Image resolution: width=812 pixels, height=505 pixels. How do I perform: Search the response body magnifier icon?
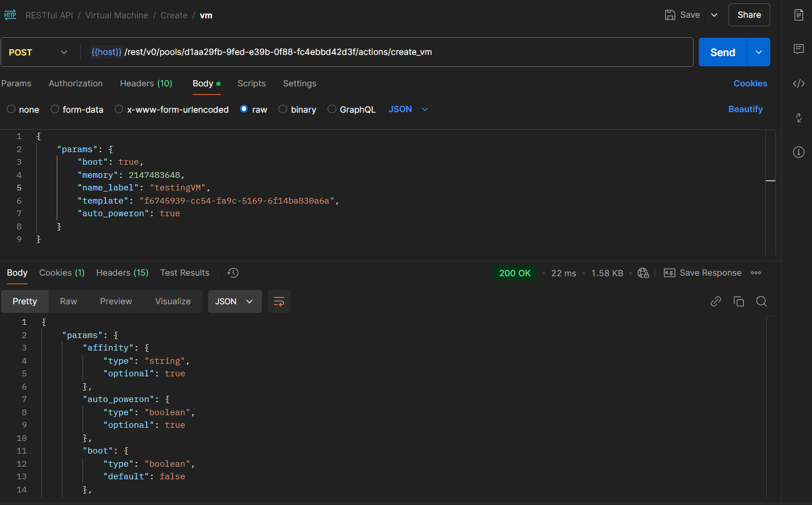tap(762, 301)
